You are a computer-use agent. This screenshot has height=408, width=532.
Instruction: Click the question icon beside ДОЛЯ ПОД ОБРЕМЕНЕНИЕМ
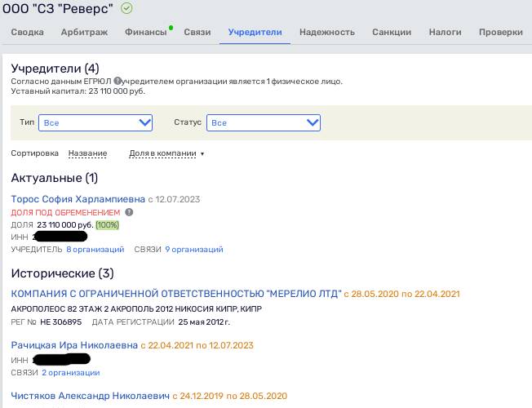(x=129, y=212)
